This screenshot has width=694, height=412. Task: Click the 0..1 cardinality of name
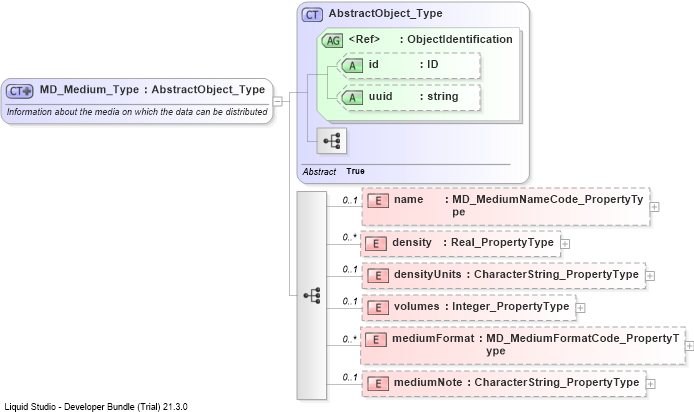[x=350, y=200]
